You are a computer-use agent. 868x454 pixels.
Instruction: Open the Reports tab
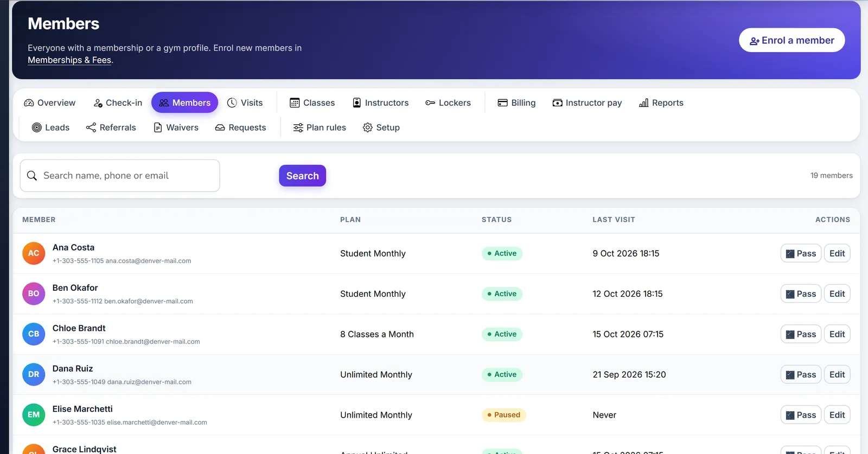(661, 103)
